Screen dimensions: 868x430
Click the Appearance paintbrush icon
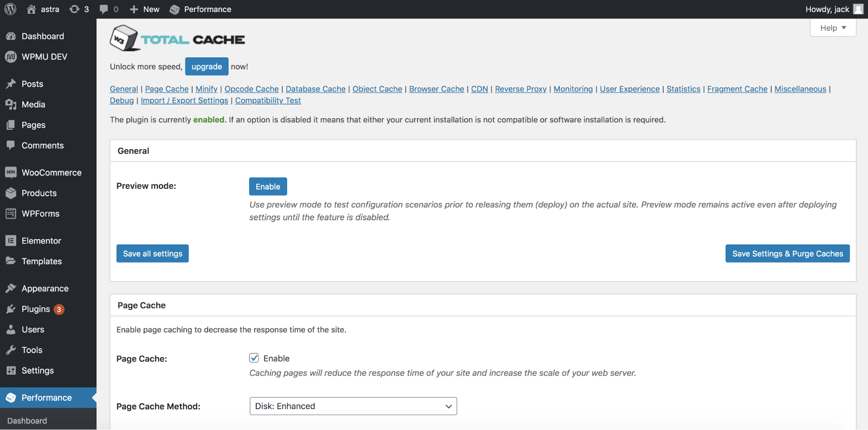point(11,288)
